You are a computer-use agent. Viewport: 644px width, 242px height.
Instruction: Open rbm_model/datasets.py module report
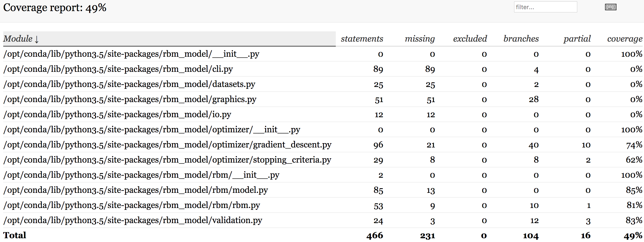pyautogui.click(x=129, y=84)
